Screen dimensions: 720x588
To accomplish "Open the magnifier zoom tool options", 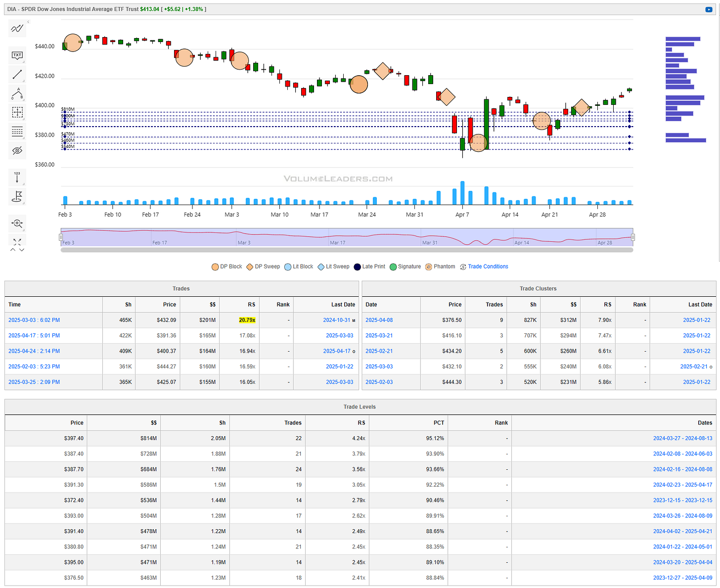I will point(17,223).
